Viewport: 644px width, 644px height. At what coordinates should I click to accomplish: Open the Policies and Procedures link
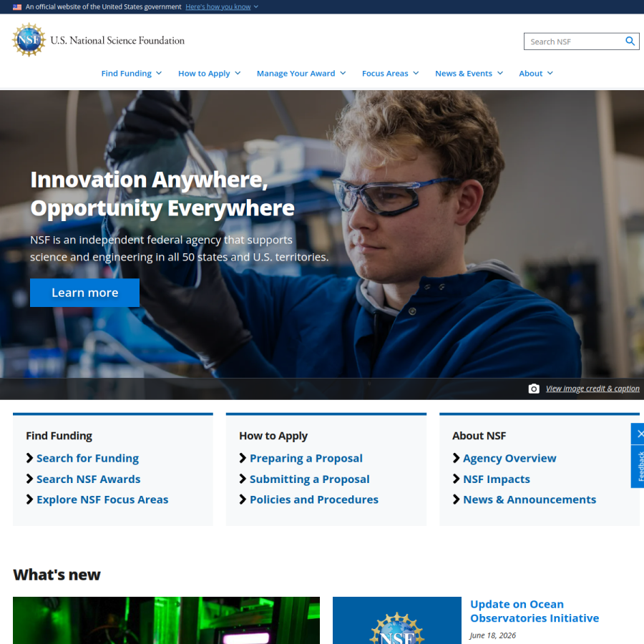[314, 499]
